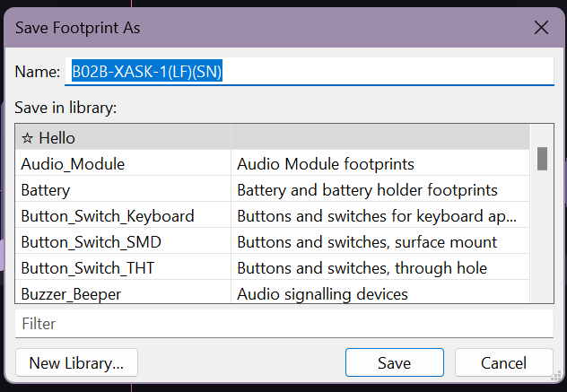
Task: Click the star icon beside Hello library
Action: pyautogui.click(x=27, y=138)
